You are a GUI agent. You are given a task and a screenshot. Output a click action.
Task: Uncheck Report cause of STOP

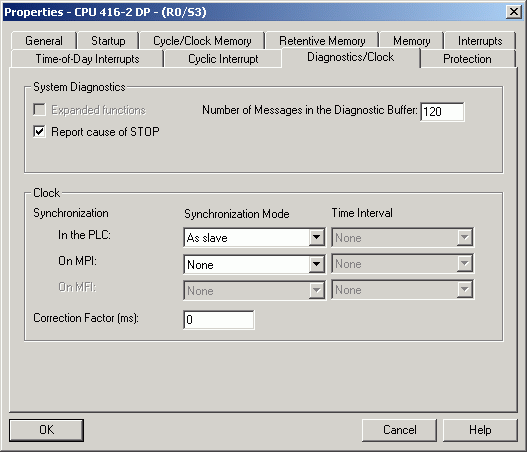39,131
